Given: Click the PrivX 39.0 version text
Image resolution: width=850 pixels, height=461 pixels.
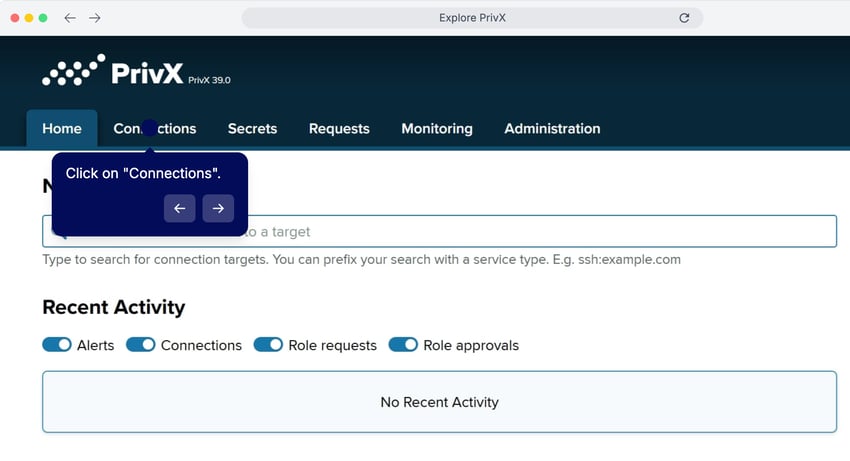Looking at the screenshot, I should coord(209,80).
